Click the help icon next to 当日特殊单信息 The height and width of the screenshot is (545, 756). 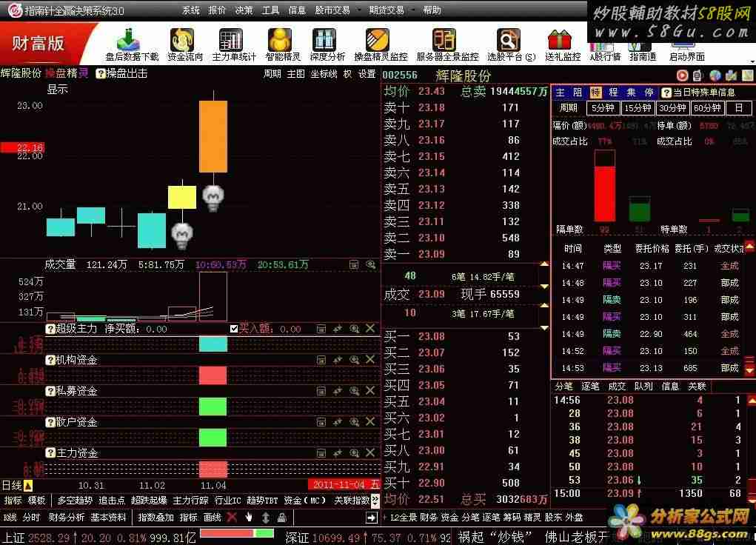(x=666, y=92)
